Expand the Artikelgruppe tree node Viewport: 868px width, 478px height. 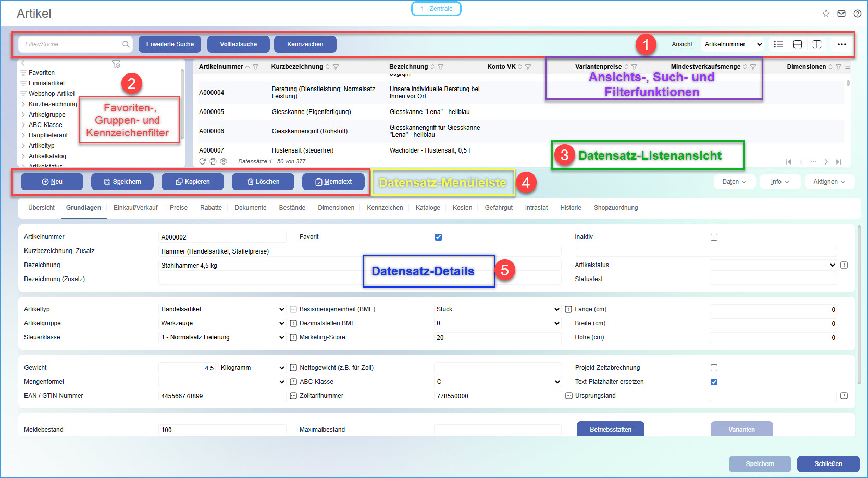[23, 115]
